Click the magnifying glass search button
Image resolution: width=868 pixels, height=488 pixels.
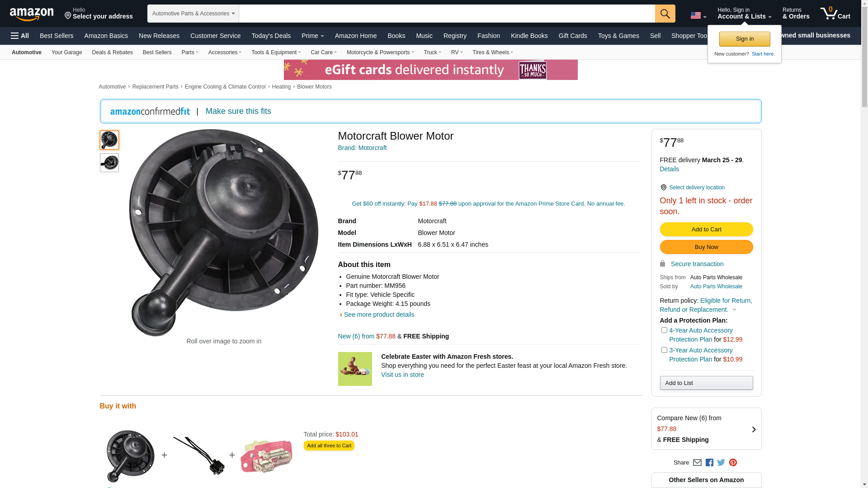(665, 14)
